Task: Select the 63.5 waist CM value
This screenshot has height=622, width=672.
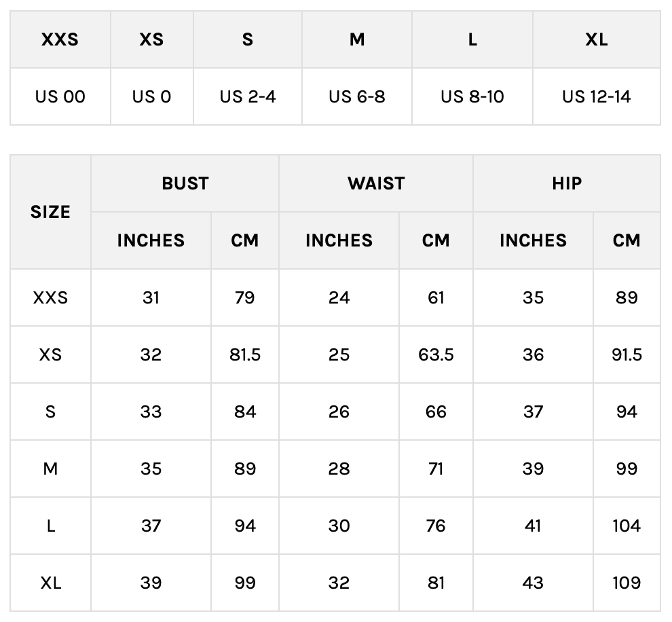Action: (x=436, y=354)
